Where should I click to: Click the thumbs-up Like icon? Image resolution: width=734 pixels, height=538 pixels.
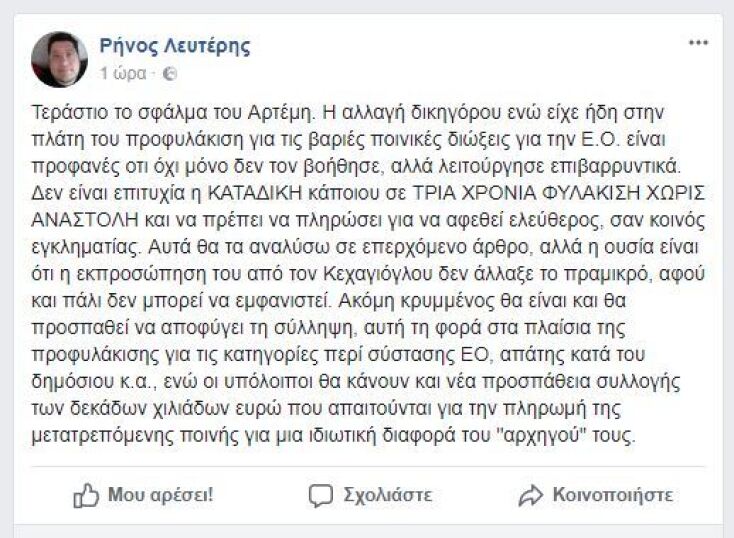[x=86, y=495]
